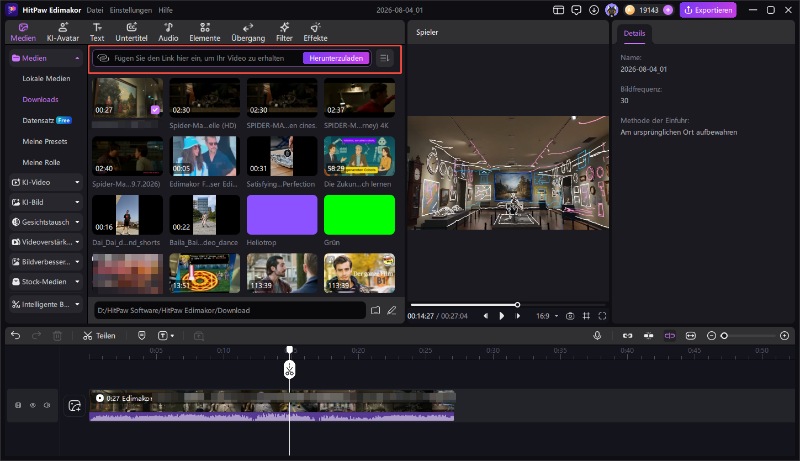This screenshot has width=800, height=461.
Task: Open the Filter tab
Action: [284, 32]
